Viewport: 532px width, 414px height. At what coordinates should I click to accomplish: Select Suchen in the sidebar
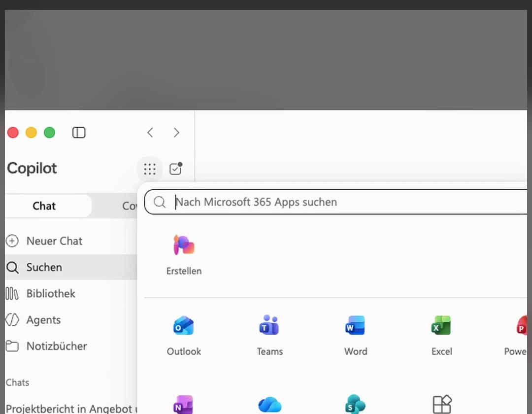tap(70, 268)
